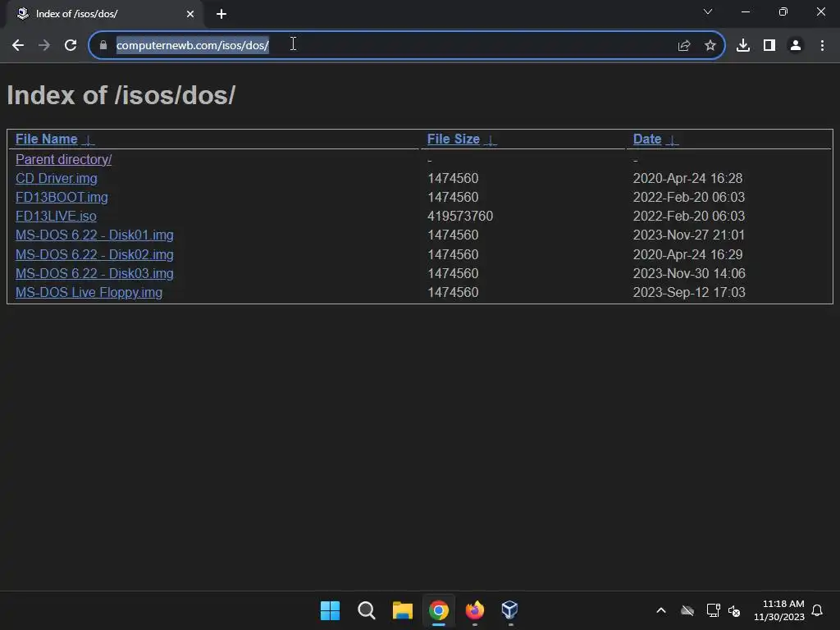
Task: Click the date 2023-Nov-27 21:01
Action: tap(688, 235)
